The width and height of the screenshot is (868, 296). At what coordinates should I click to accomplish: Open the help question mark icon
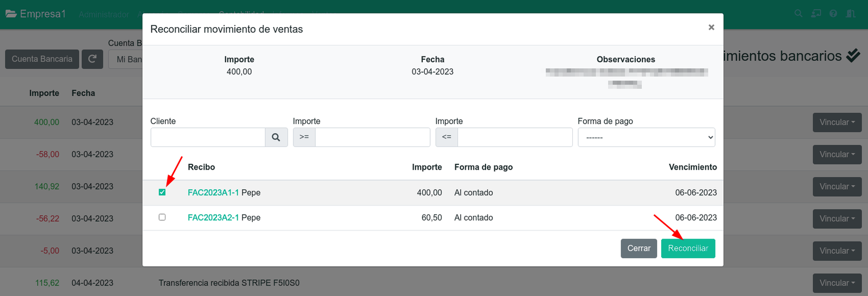click(x=833, y=14)
